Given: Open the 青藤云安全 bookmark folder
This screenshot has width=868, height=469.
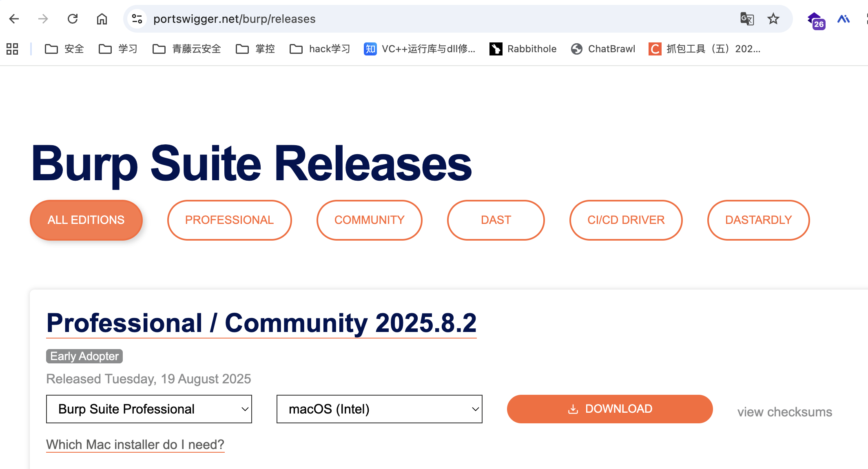Looking at the screenshot, I should click(186, 49).
